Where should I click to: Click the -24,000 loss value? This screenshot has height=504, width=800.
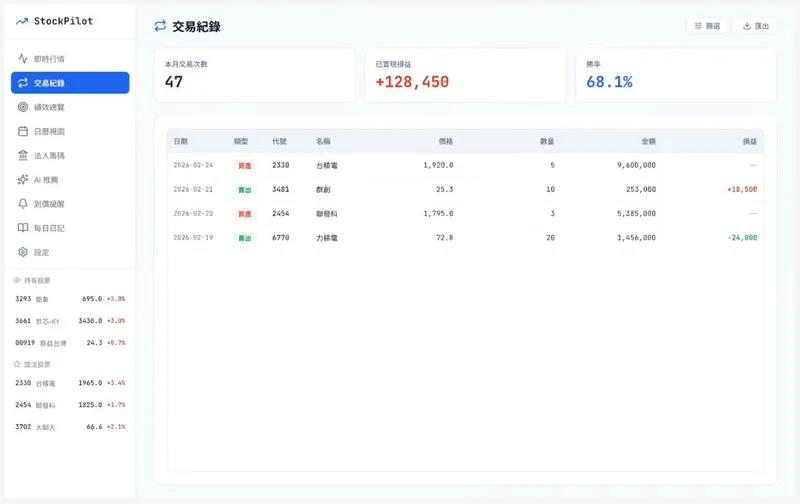742,238
